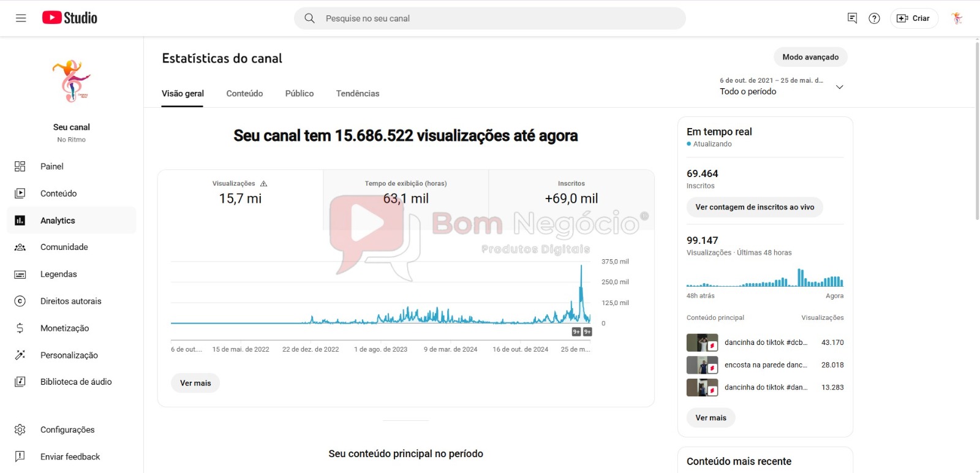Click the 43.170 views value
Viewport: 980px width, 473px height.
832,342
